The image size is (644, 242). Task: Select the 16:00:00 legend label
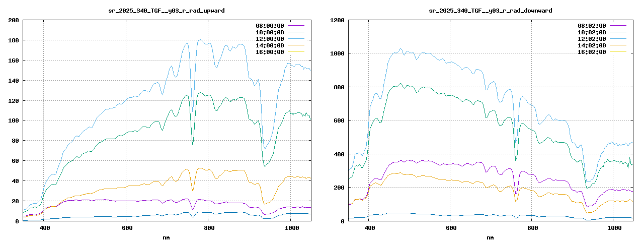pos(270,52)
